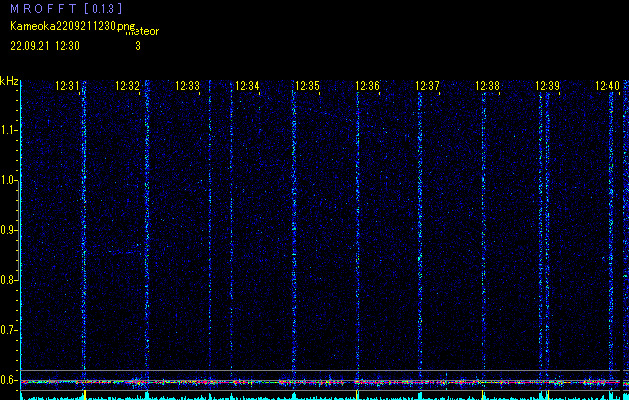Click the 12:32 time marker
The image size is (629, 400).
127,86
